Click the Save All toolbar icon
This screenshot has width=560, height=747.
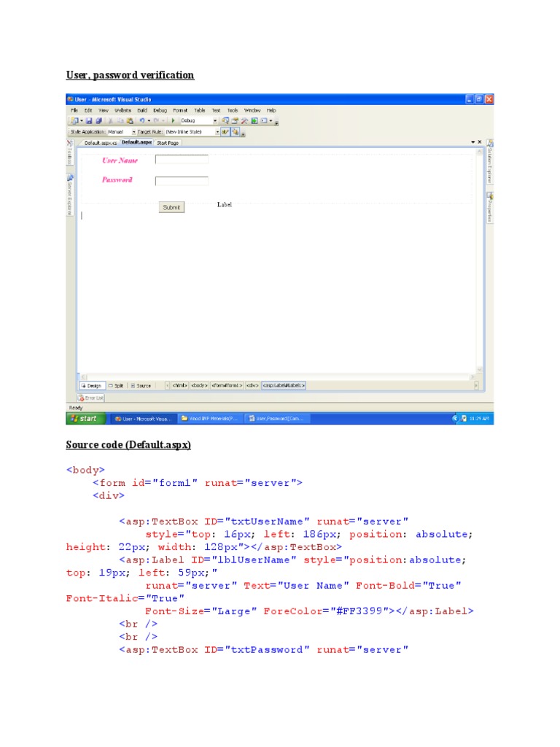click(x=98, y=120)
